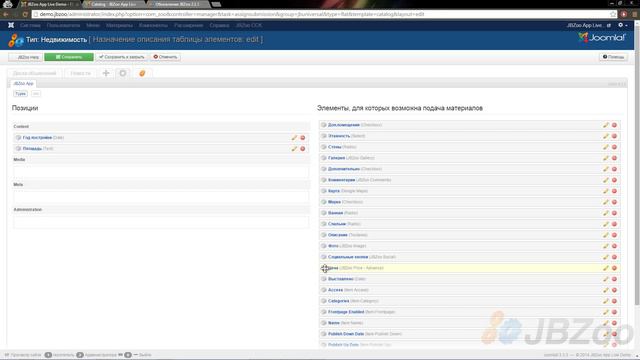Click the Frontpage Enabled element name
The width and height of the screenshot is (640, 360).
coord(346,312)
